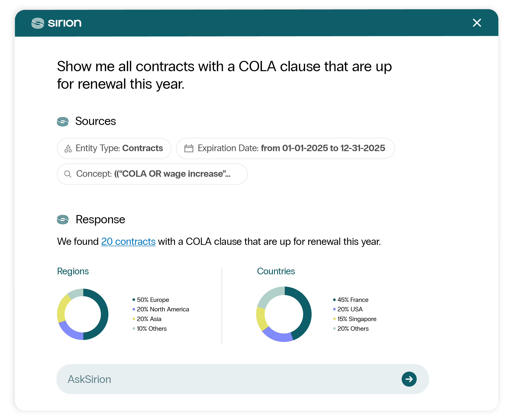This screenshot has width=513, height=420.
Task: Click the 20% North America legend entry
Action: point(161,309)
